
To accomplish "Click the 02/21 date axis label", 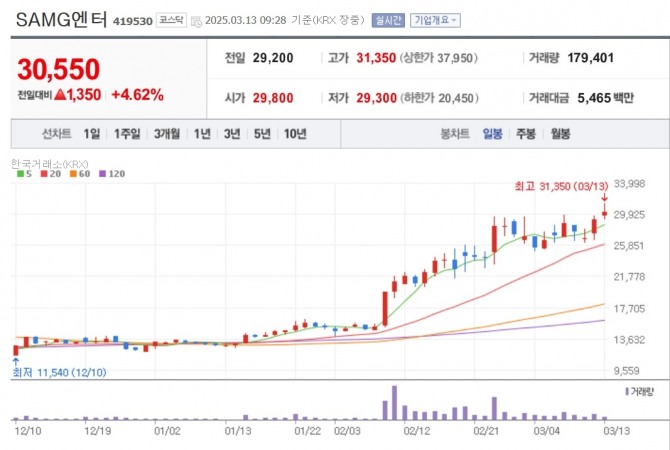I will pyautogui.click(x=486, y=431).
